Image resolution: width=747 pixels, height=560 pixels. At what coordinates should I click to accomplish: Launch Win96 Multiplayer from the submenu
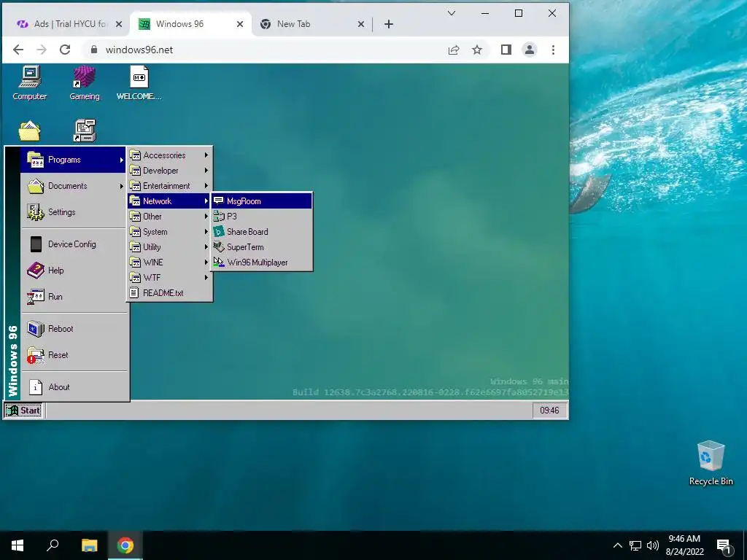(x=262, y=262)
